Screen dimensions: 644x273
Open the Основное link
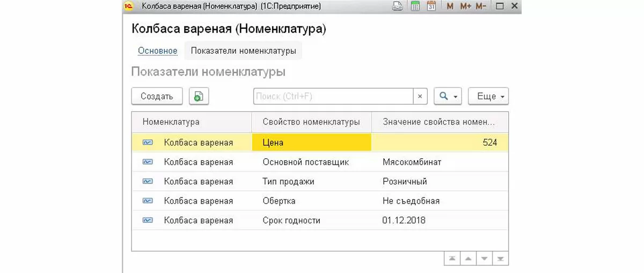(157, 51)
